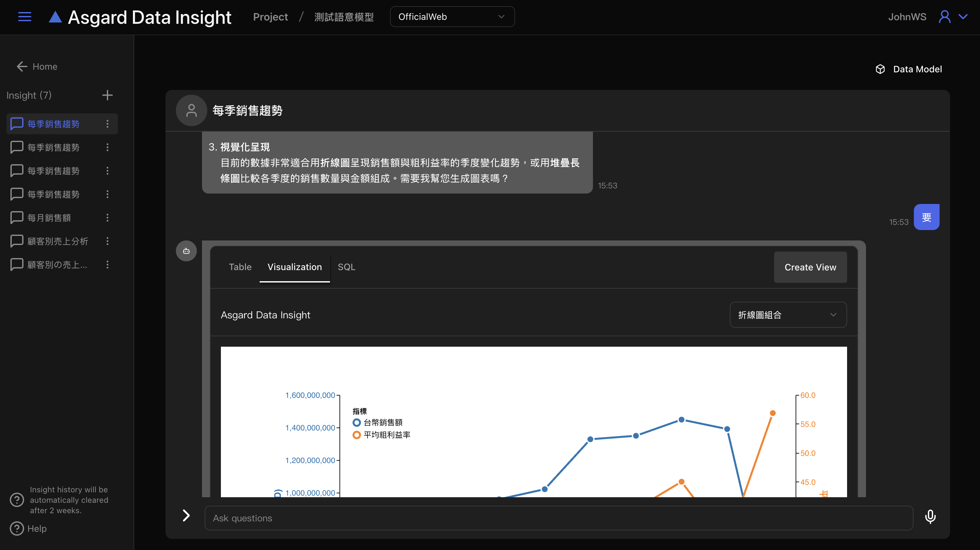The image size is (980, 550).
Task: Open user profile account icon
Action: (944, 17)
